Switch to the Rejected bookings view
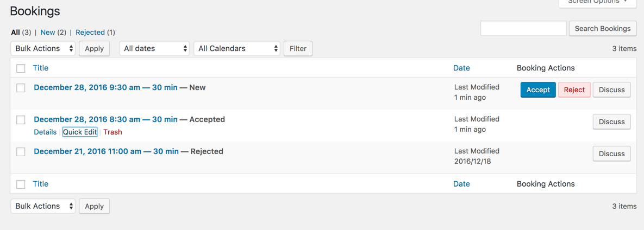644x230 pixels. (90, 33)
